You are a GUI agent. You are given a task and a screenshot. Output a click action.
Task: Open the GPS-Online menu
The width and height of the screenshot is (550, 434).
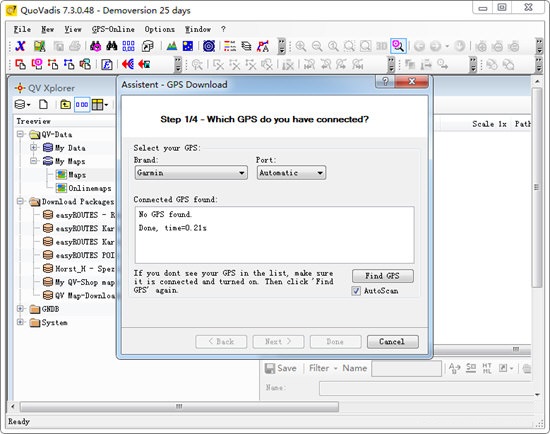tap(113, 29)
